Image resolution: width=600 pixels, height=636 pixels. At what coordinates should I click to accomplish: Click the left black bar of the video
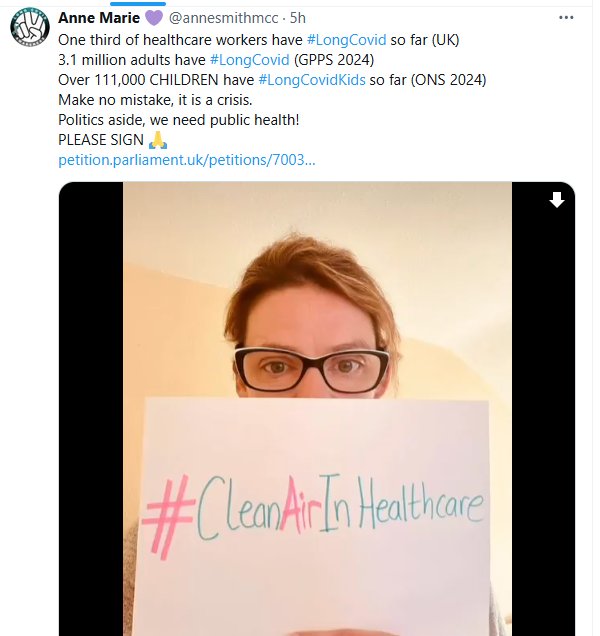click(91, 409)
